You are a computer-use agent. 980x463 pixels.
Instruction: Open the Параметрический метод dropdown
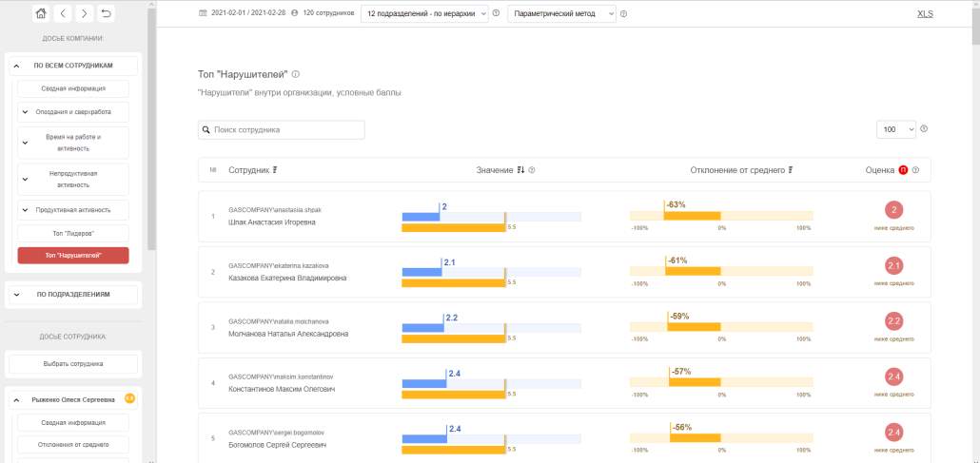[561, 13]
